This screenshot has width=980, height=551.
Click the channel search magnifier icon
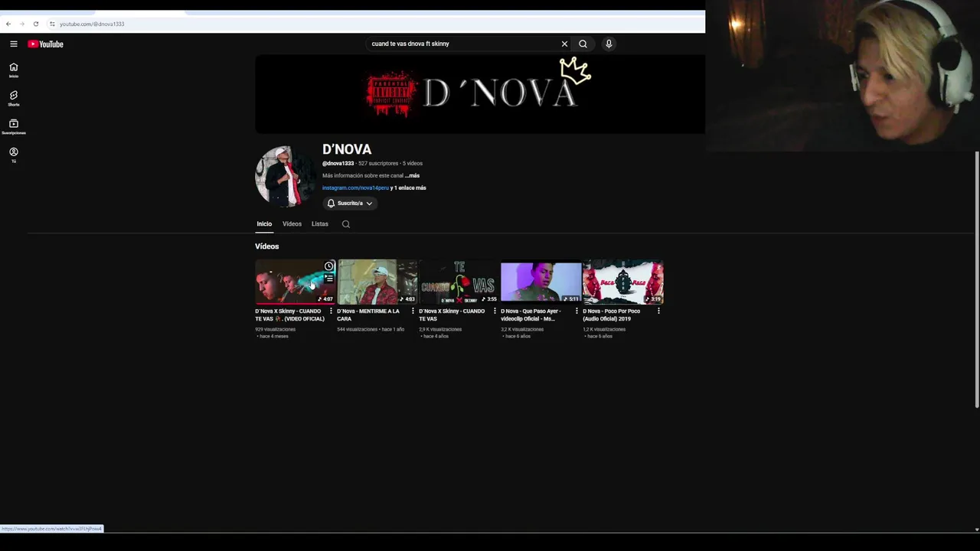[x=346, y=224]
